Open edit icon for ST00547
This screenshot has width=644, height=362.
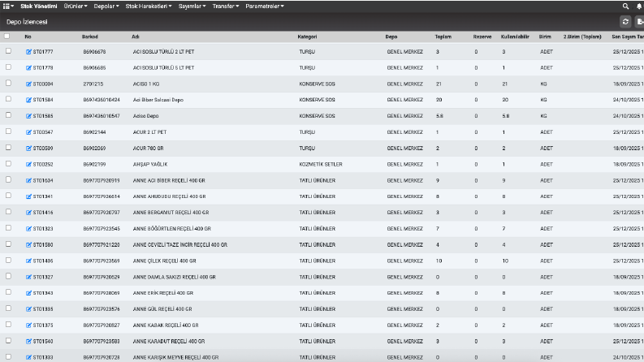click(28, 132)
